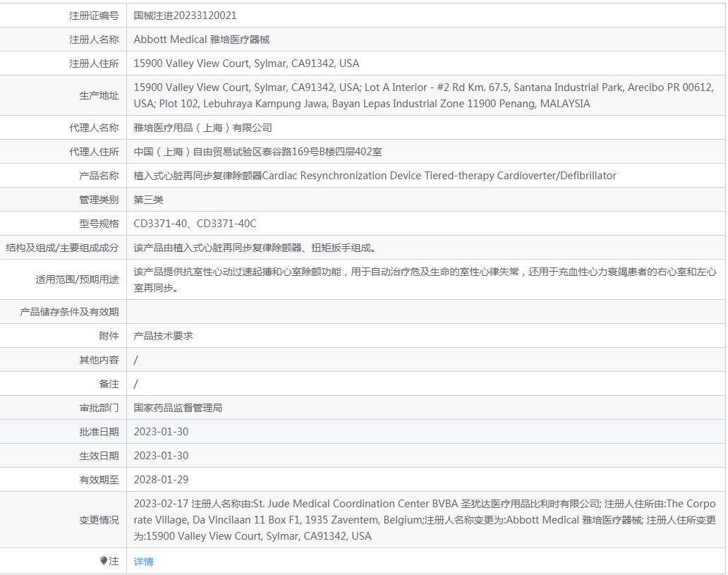Viewport: 728px width, 575px height.
Task: Select the address value in the 注册人住所 row
Action: pyautogui.click(x=246, y=63)
